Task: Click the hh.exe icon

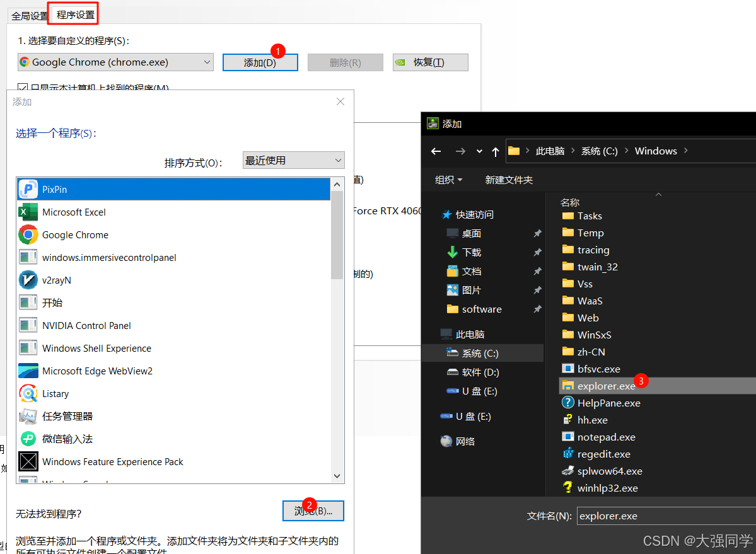Action: (568, 420)
